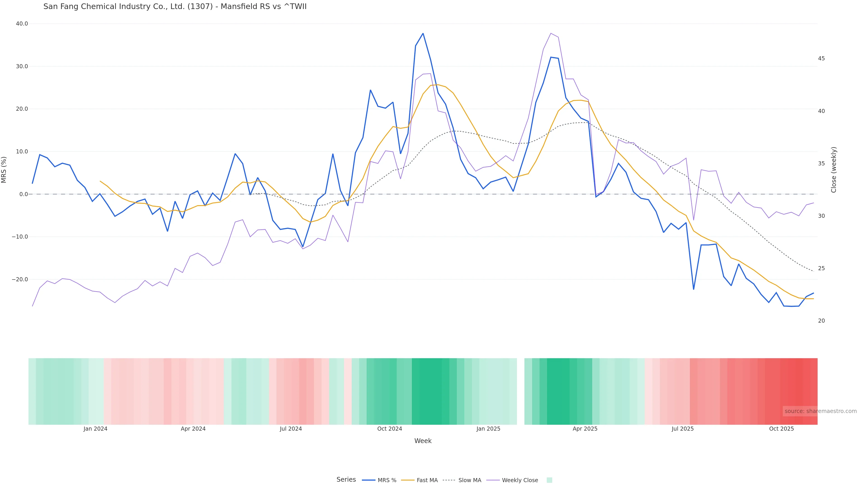Click the MRS (%) y-axis title

[x=4, y=170]
